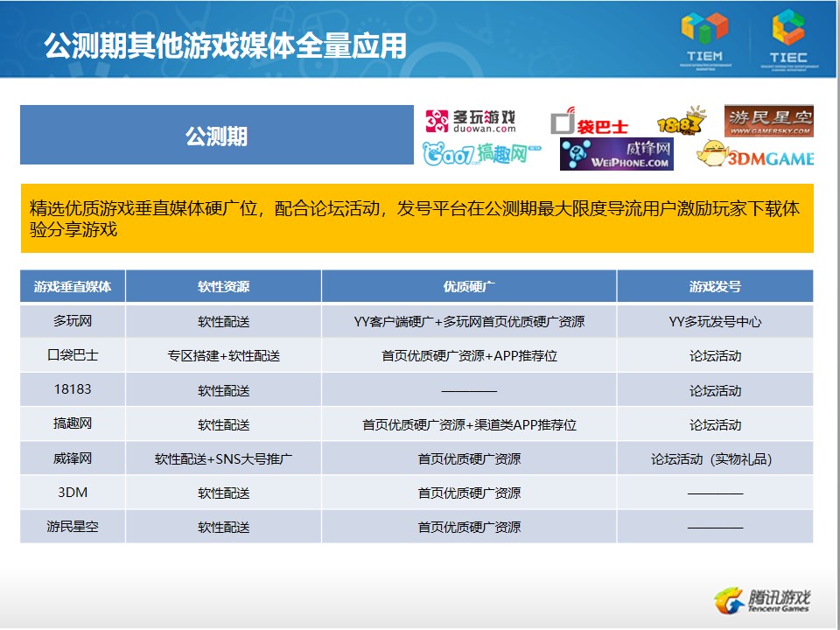The width and height of the screenshot is (840, 630).
Task: Click 软性配送 in the 搞趣网 row
Action: tap(223, 425)
